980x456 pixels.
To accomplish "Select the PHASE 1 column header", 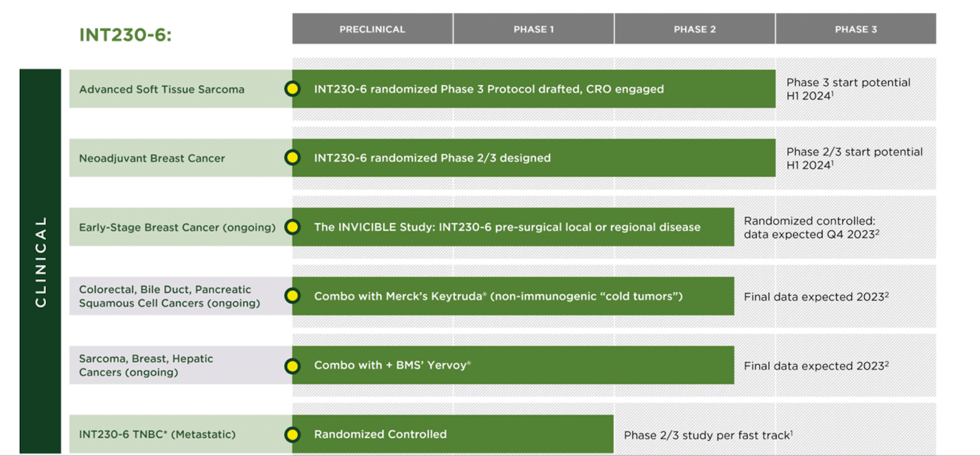I will tap(533, 29).
